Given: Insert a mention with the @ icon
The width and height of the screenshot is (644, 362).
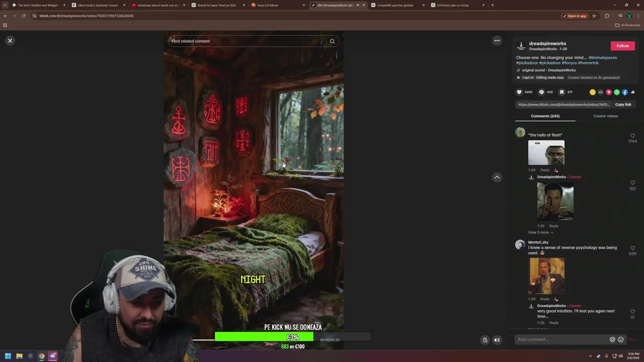Looking at the screenshot, I should (612, 339).
